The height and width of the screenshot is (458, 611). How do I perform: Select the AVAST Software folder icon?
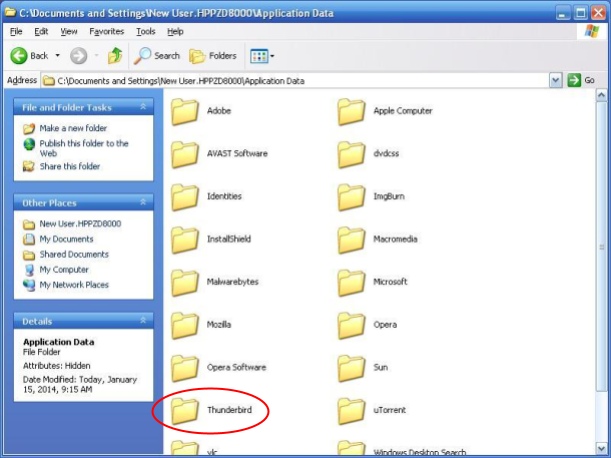(x=185, y=154)
